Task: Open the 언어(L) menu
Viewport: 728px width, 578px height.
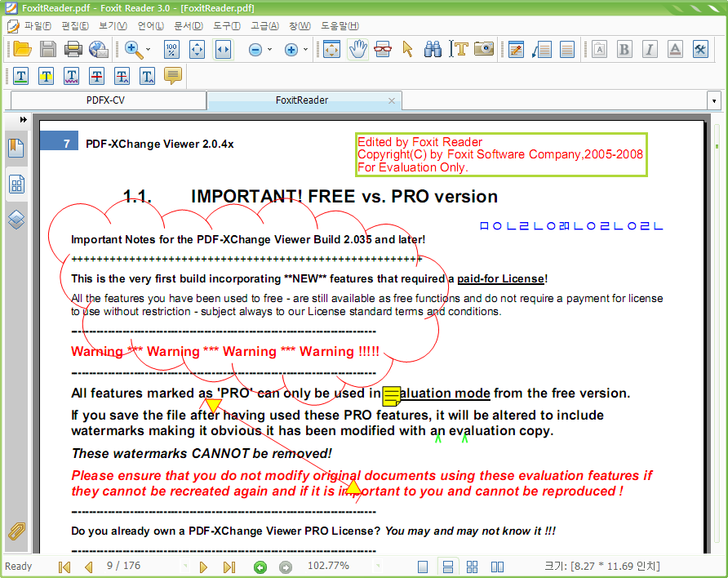Action: tap(151, 26)
